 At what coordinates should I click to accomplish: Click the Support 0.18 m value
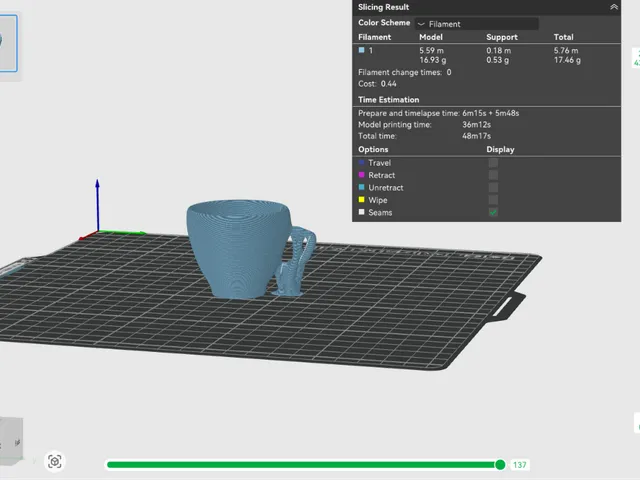[498, 50]
